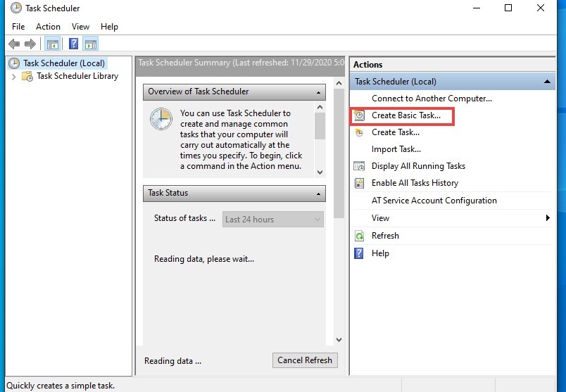Click Import Task... action
The image size is (566, 392).
pos(396,149)
